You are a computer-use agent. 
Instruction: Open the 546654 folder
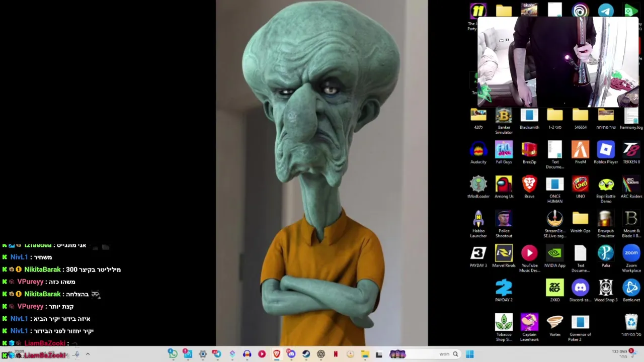tap(580, 119)
